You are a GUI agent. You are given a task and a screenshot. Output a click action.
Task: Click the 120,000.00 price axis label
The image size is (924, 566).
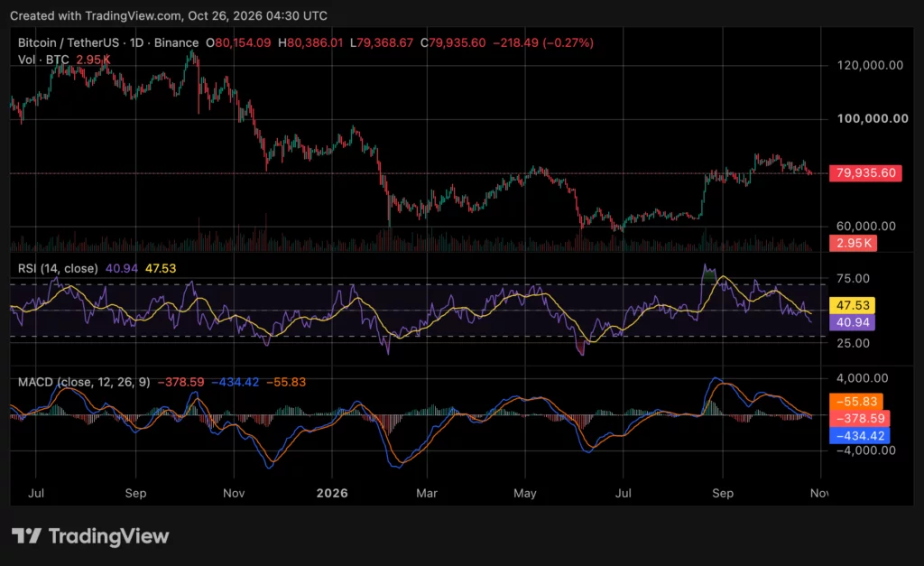[x=870, y=65]
